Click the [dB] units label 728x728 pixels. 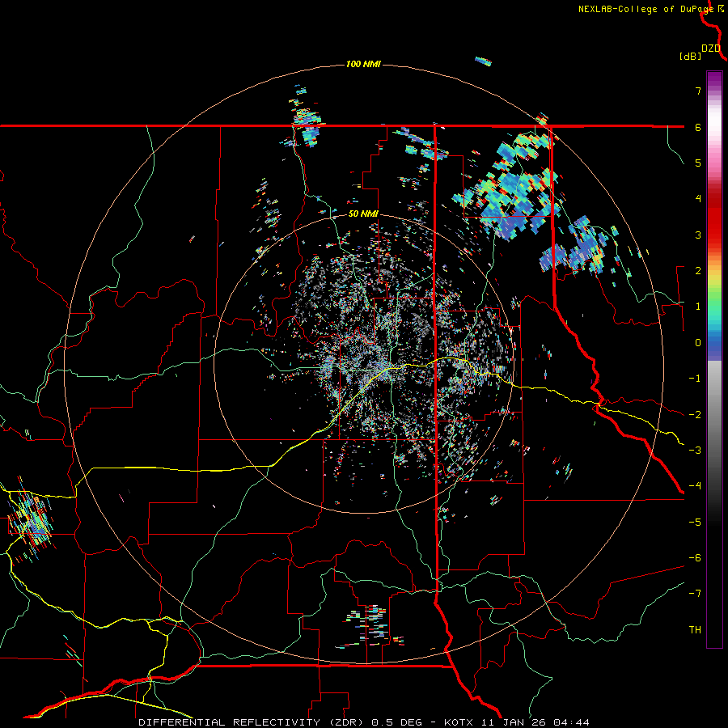(690, 57)
